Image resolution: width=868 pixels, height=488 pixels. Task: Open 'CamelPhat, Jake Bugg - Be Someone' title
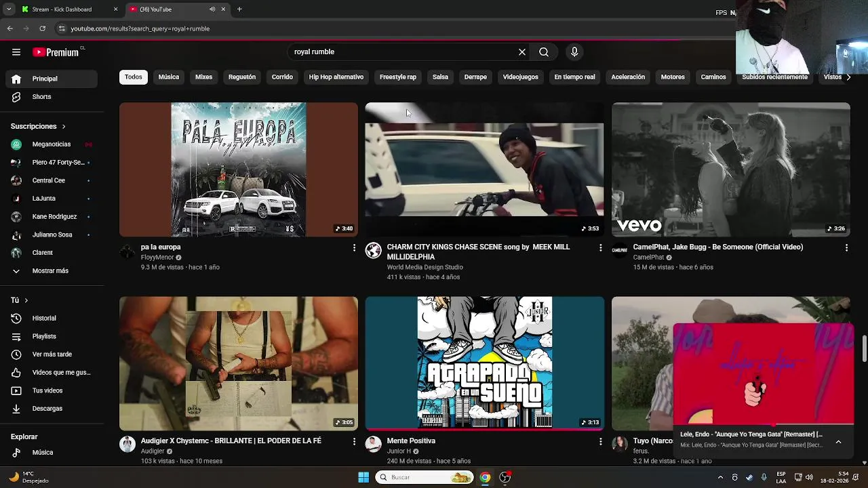(x=718, y=247)
